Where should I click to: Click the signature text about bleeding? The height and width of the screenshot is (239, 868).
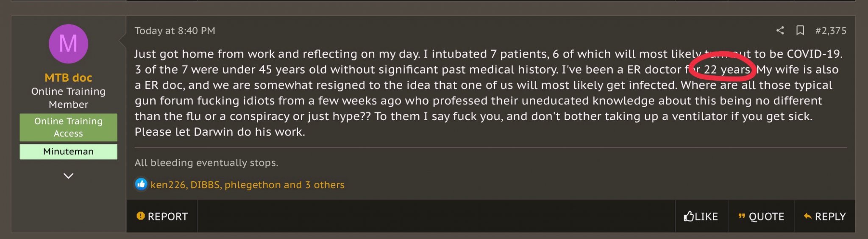(206, 163)
